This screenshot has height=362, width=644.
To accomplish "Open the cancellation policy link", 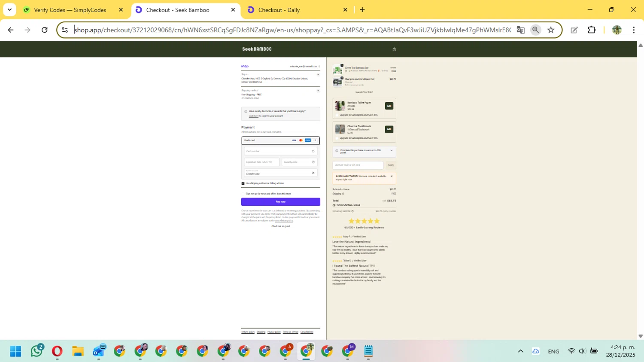I will click(284, 220).
